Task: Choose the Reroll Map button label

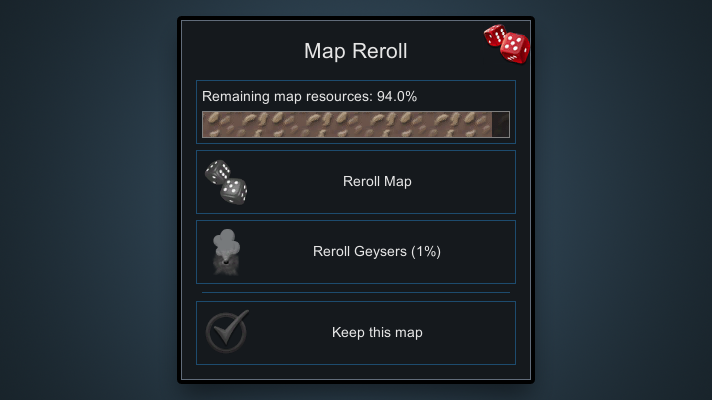Action: 377,182
